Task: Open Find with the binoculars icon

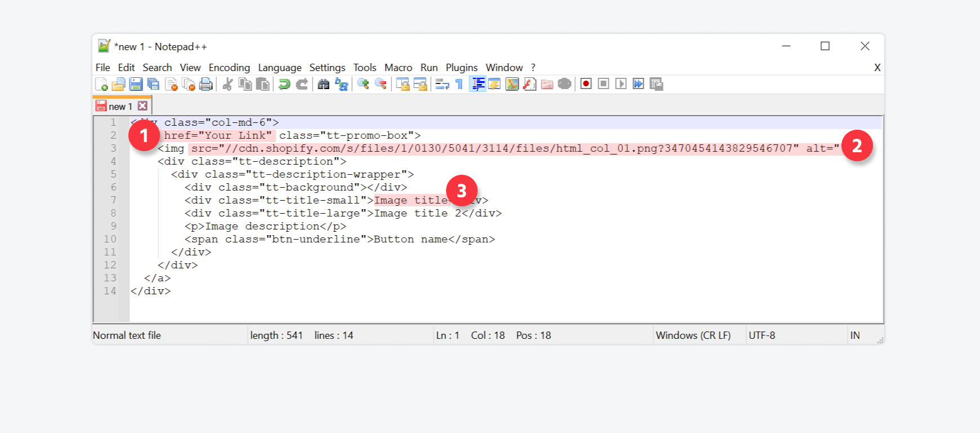Action: click(x=323, y=85)
